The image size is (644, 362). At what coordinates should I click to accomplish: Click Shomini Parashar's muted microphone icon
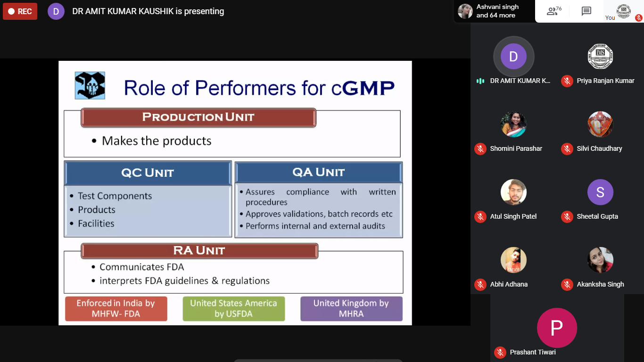click(x=480, y=149)
